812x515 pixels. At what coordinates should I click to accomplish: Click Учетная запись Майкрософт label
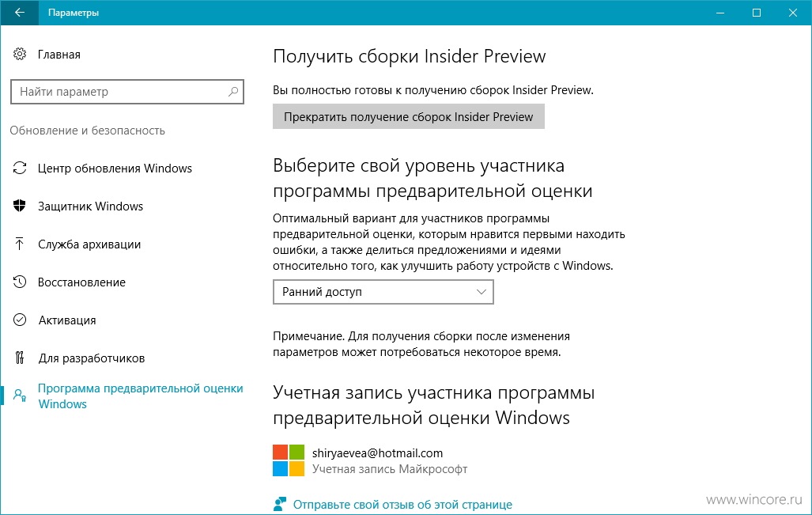[x=390, y=469]
